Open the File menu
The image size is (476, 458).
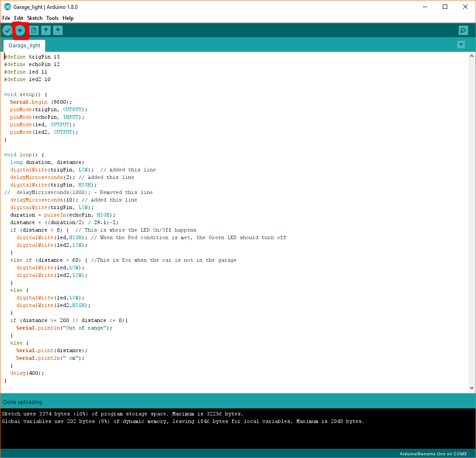[6, 18]
